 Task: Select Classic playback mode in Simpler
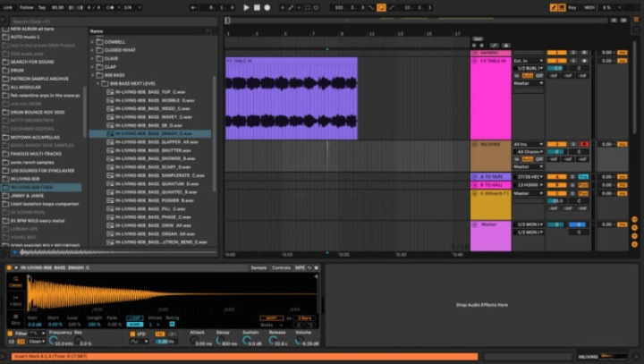coord(15,282)
